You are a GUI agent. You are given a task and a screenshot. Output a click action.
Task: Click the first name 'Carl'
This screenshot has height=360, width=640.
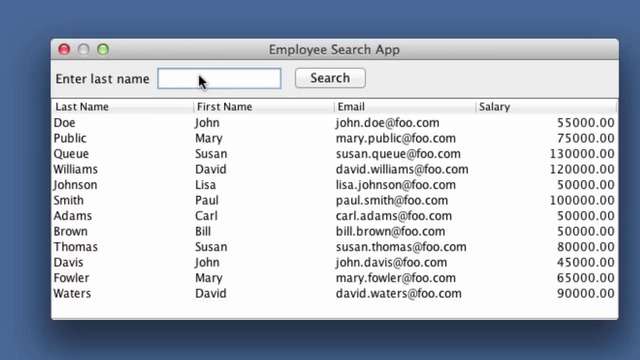click(x=206, y=216)
